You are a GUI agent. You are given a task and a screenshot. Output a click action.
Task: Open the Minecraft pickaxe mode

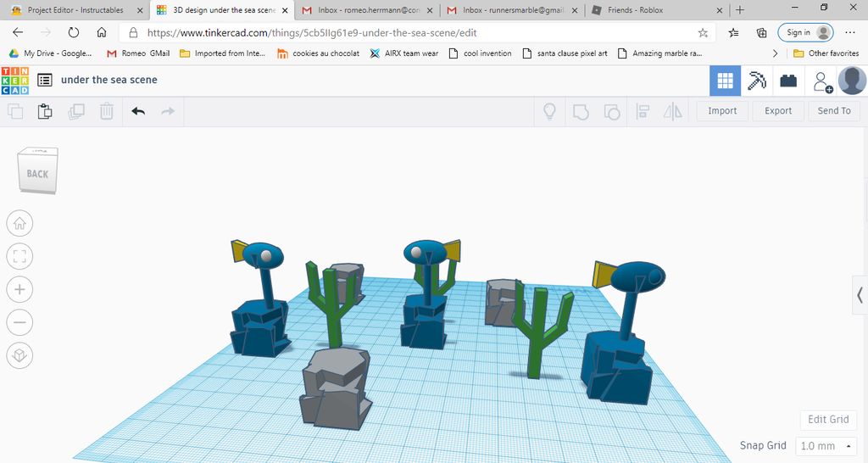tap(756, 81)
